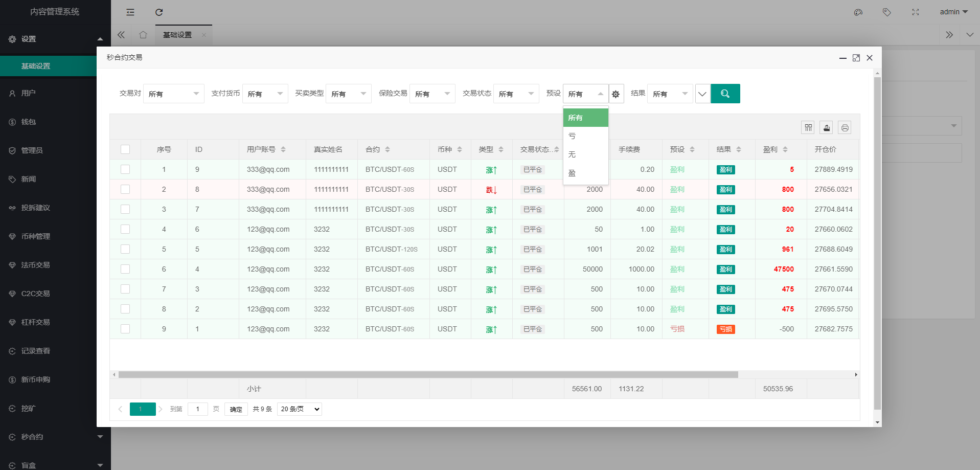Click the page number jump input
This screenshot has width=980, height=470.
pos(198,409)
